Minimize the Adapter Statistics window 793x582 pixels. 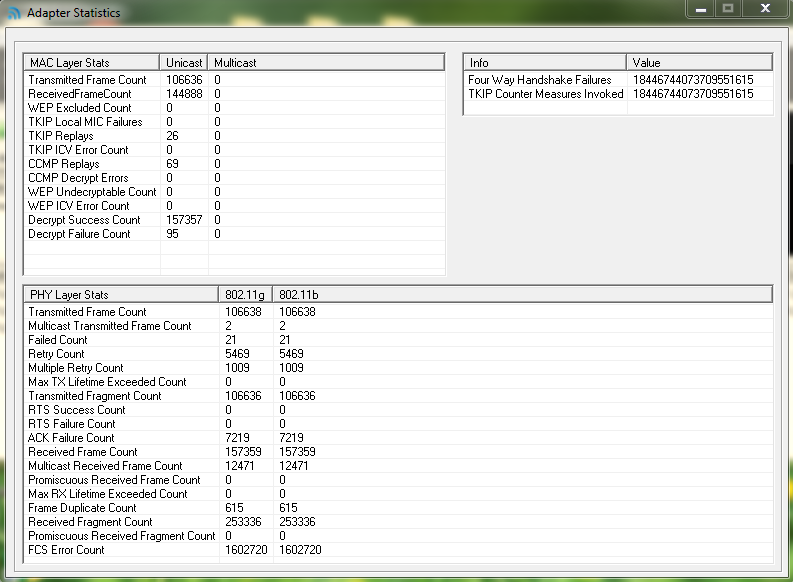700,9
